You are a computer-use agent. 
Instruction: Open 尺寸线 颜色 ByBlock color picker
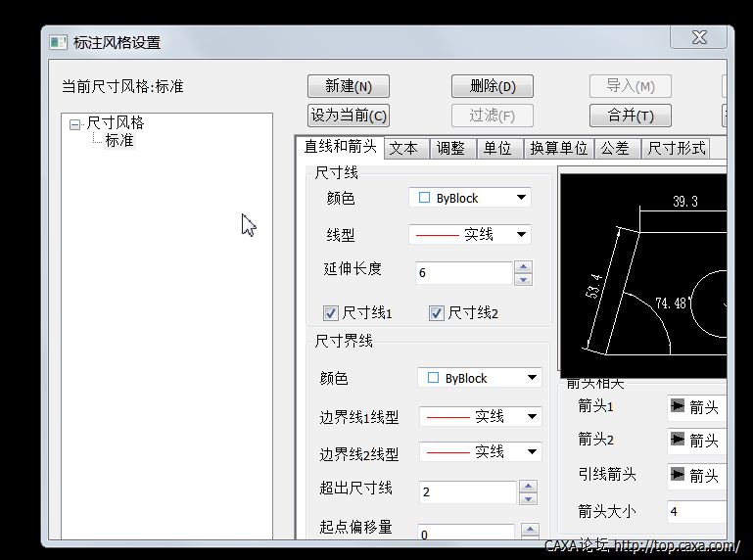click(x=469, y=198)
